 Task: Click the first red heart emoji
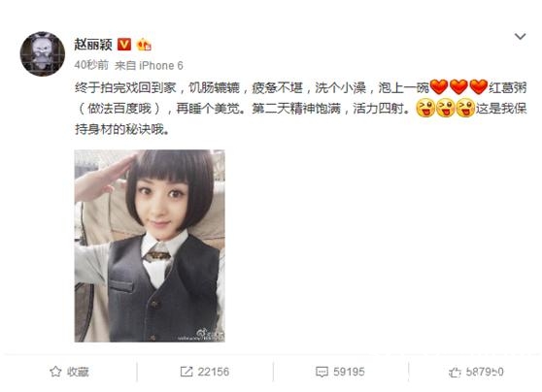pos(439,87)
